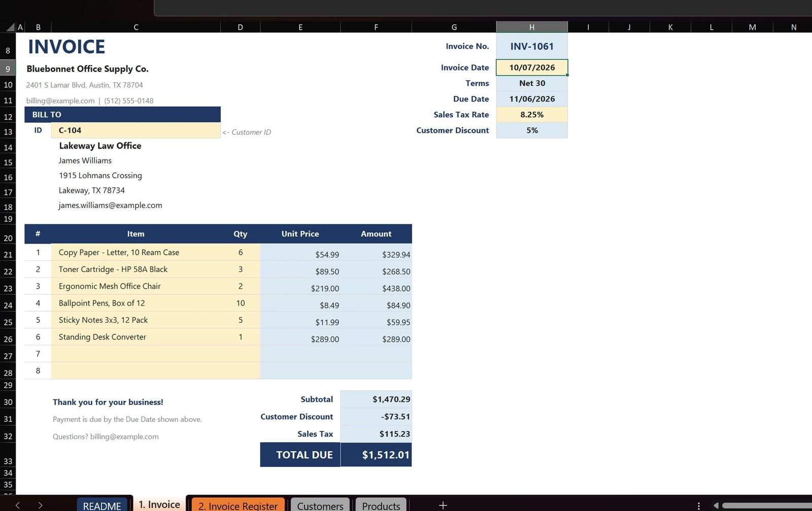The image size is (812, 511).
Task: Select the C-104 customer ID cell
Action: coord(136,130)
